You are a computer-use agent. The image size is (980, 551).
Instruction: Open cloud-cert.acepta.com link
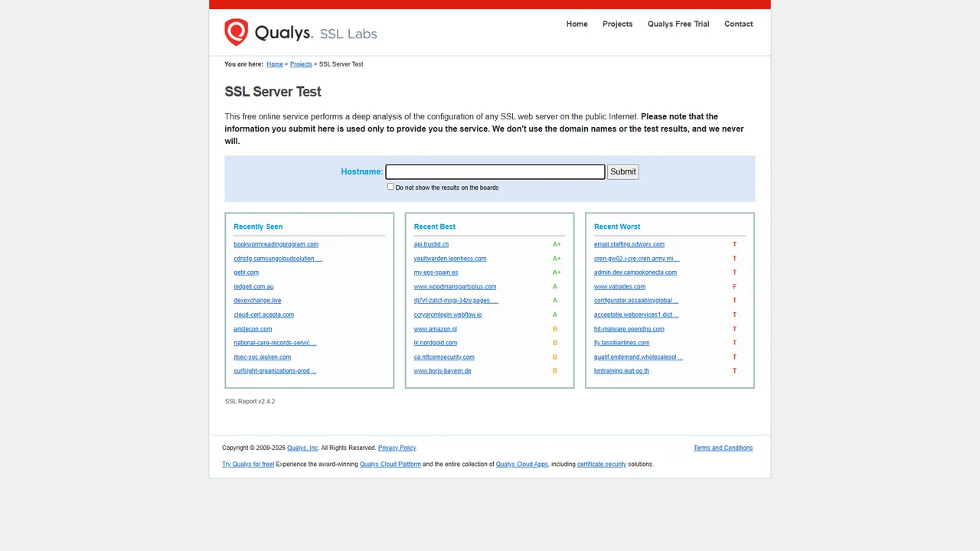(263, 315)
